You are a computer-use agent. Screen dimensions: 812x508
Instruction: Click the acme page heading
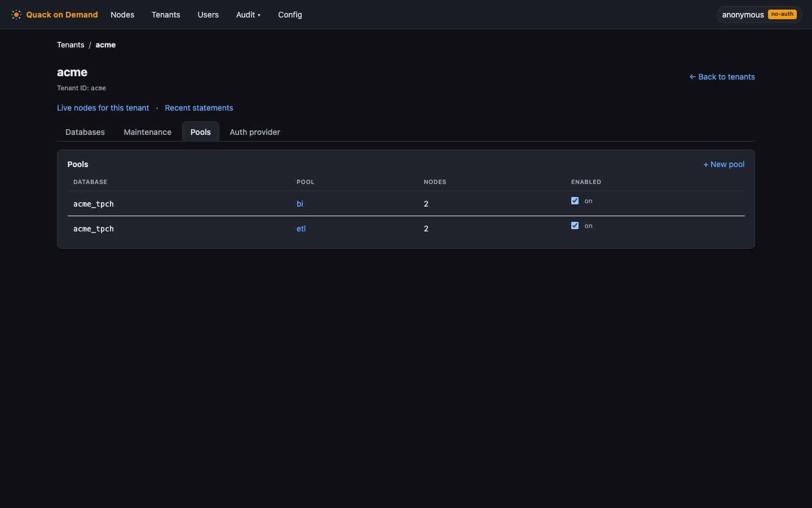point(72,72)
